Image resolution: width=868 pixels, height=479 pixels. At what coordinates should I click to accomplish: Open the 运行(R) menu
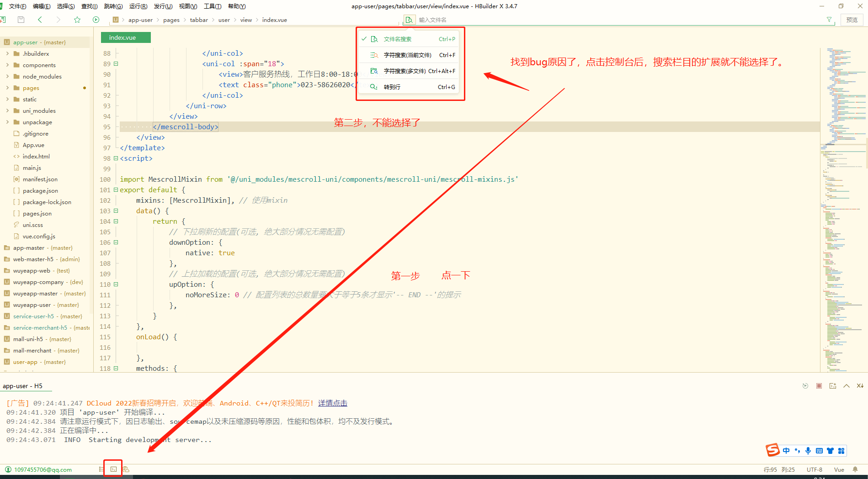[x=138, y=6]
